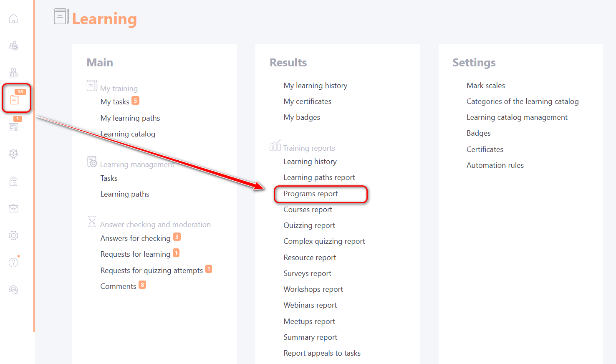
Task: Open the clipboard checklist sidebar icon
Action: (x=13, y=181)
